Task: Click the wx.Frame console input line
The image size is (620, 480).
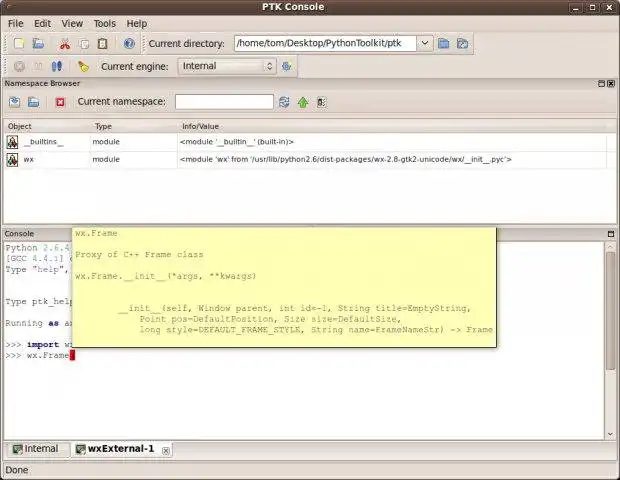Action: [x=40, y=355]
